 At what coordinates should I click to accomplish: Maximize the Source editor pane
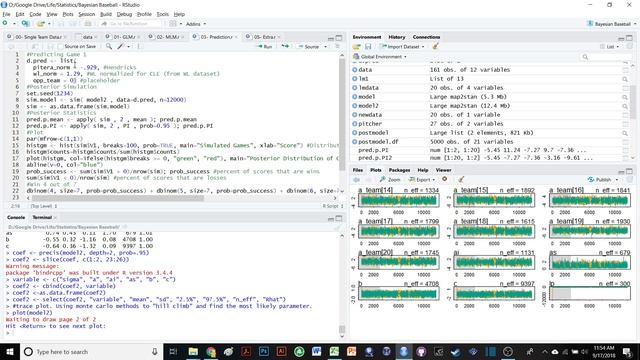[339, 38]
